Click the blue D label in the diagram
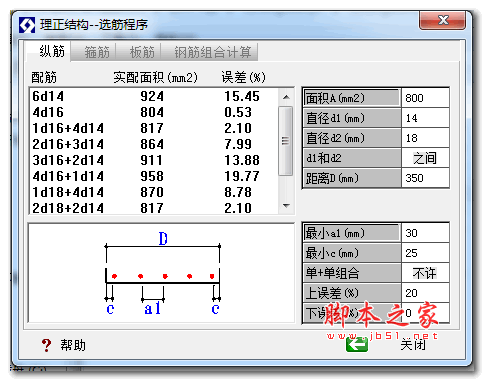 163,239
